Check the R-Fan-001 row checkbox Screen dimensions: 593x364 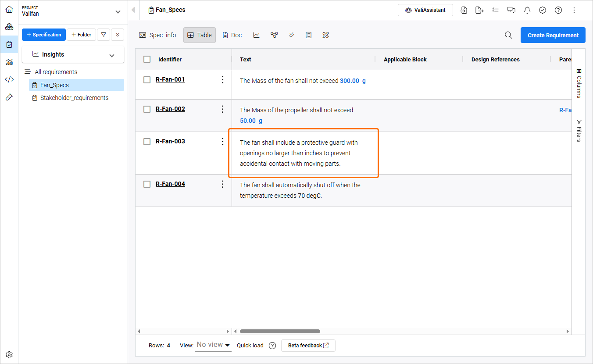(147, 79)
